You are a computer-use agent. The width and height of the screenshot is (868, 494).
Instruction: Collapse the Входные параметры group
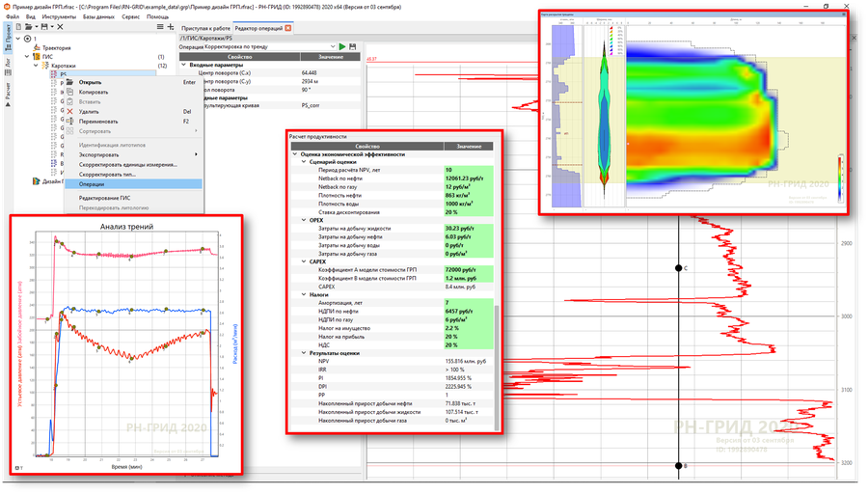tap(184, 65)
